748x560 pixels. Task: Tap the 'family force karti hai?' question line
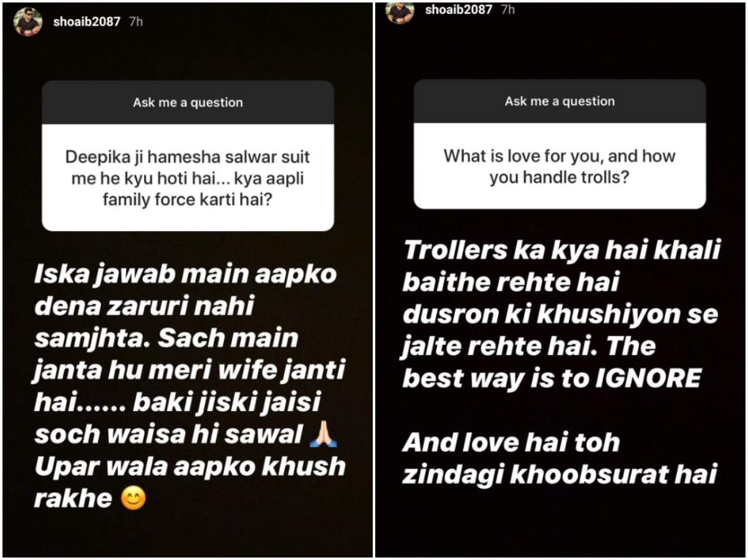188,202
